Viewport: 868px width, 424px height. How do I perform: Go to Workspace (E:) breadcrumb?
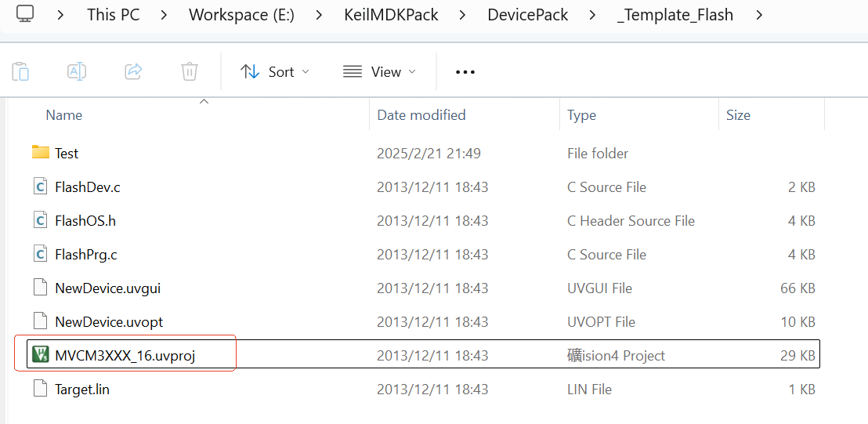(x=241, y=14)
